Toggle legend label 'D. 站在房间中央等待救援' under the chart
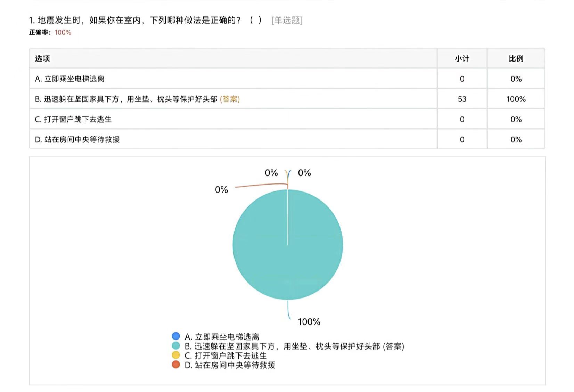The width and height of the screenshot is (574, 392). point(230,365)
